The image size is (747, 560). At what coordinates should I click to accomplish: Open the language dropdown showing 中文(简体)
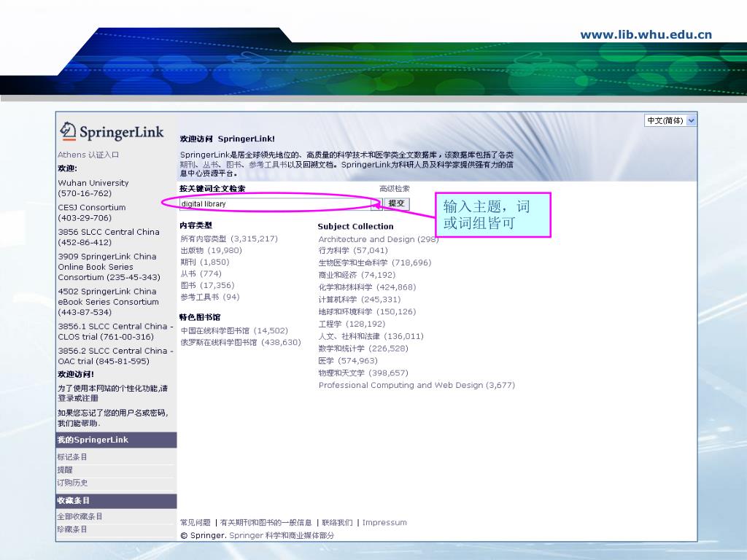coord(670,121)
